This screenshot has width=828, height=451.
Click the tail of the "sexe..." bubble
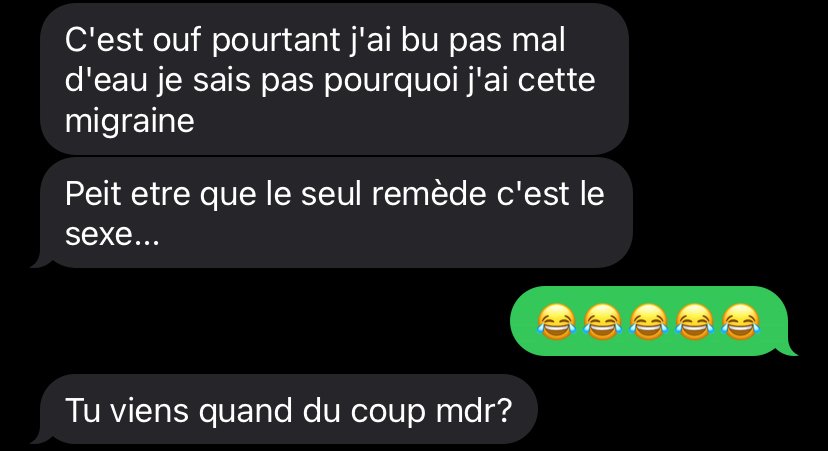click(39, 262)
